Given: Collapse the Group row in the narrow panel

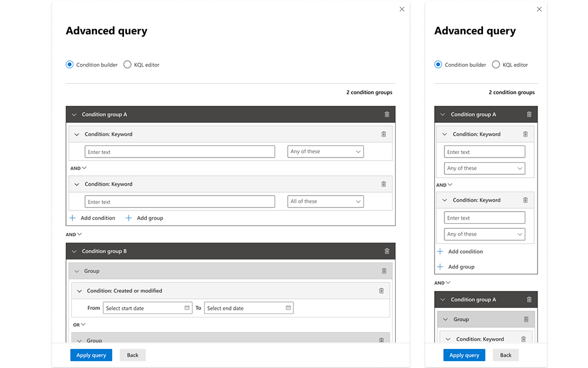Looking at the screenshot, I should (x=446, y=320).
